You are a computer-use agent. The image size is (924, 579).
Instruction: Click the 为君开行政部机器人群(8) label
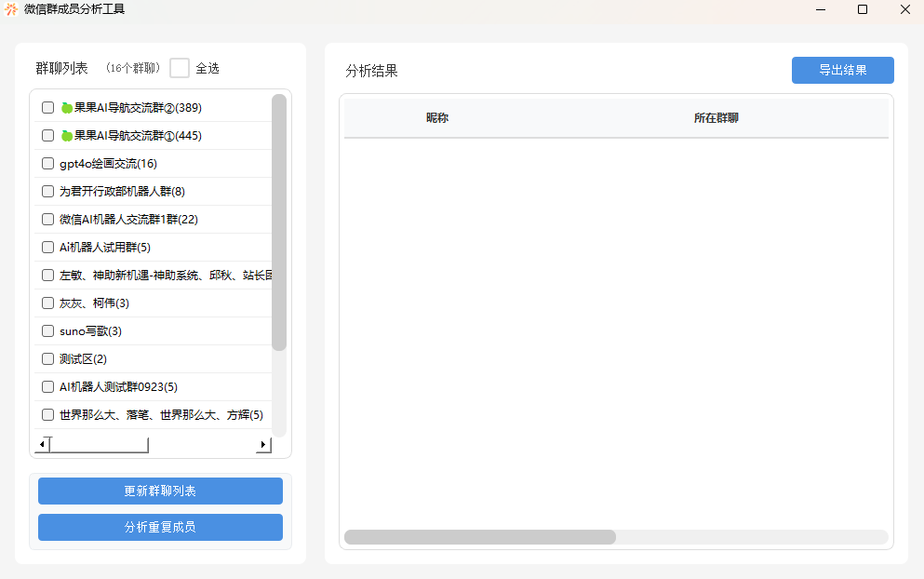(122, 191)
